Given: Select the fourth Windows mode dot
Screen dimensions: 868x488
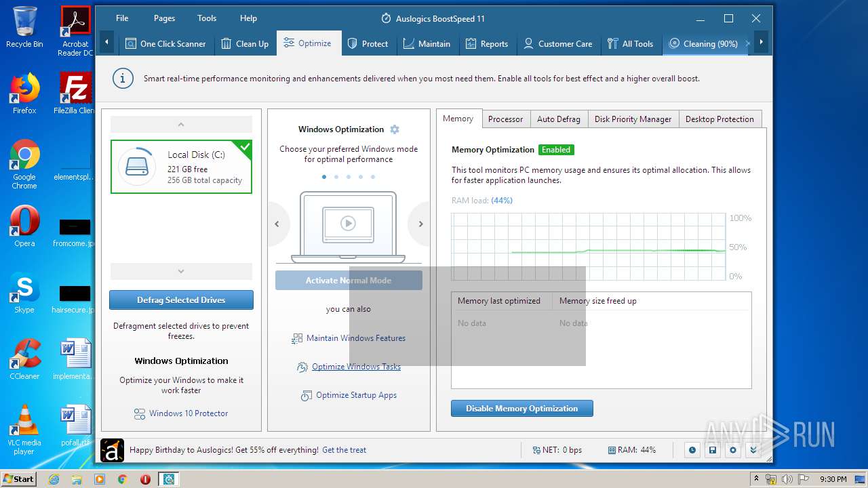Looking at the screenshot, I should pyautogui.click(x=361, y=177).
